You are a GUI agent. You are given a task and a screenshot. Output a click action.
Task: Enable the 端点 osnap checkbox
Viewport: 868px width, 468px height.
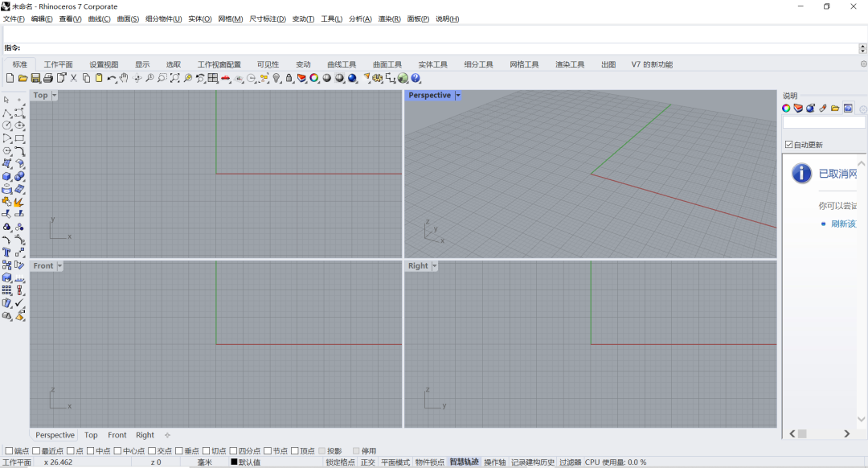point(8,451)
